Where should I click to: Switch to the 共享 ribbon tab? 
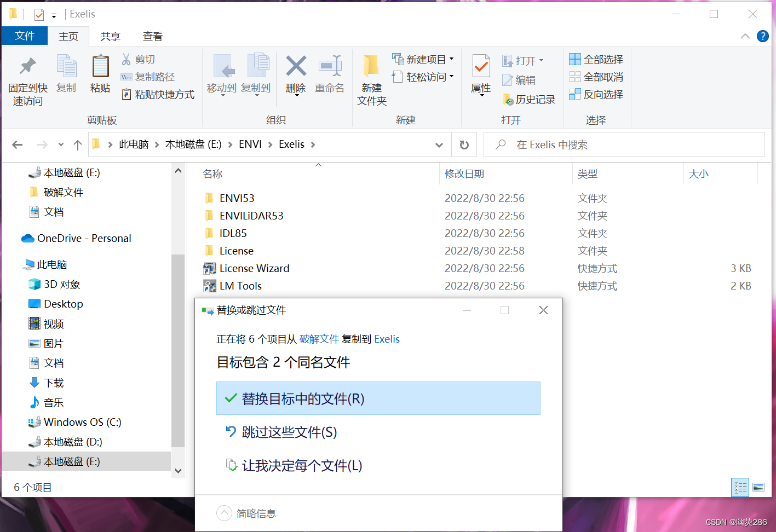pyautogui.click(x=111, y=36)
